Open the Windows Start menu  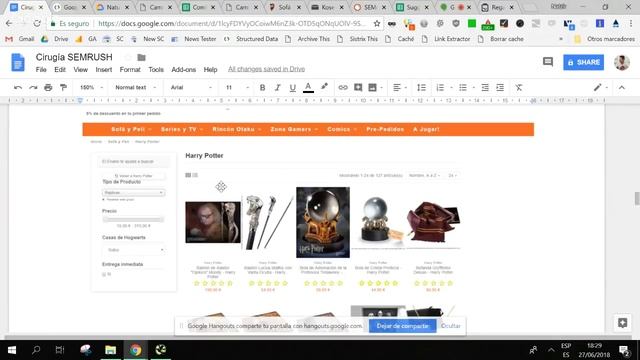(12, 350)
